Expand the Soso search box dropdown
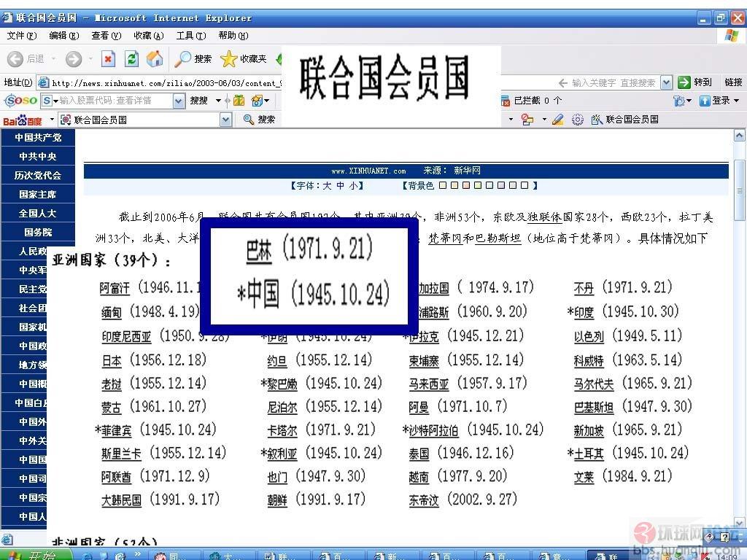 179,101
